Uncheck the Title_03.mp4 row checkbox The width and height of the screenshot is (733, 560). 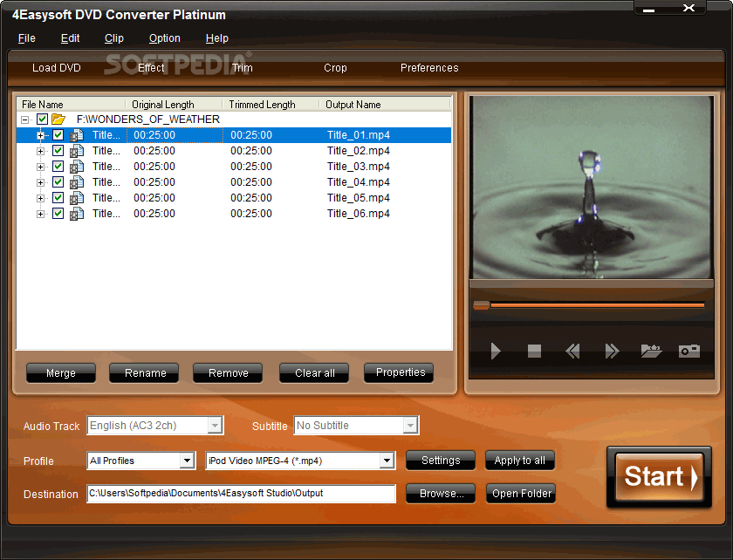pos(58,167)
